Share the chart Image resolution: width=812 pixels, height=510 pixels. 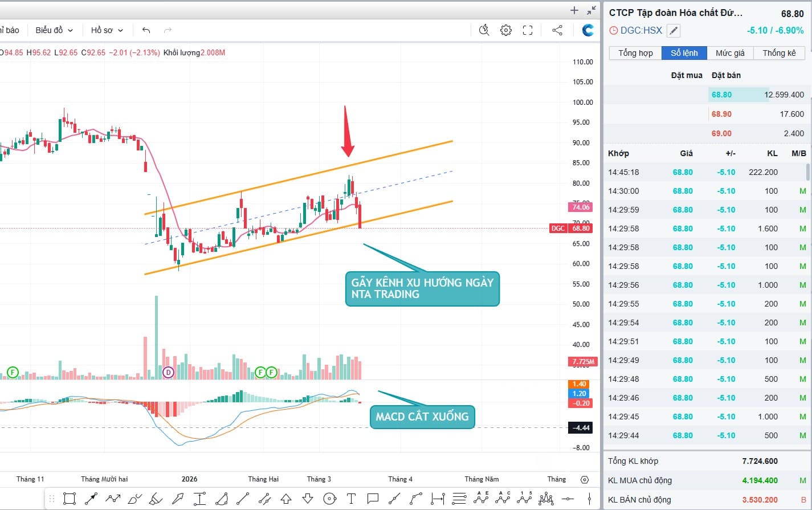click(557, 30)
